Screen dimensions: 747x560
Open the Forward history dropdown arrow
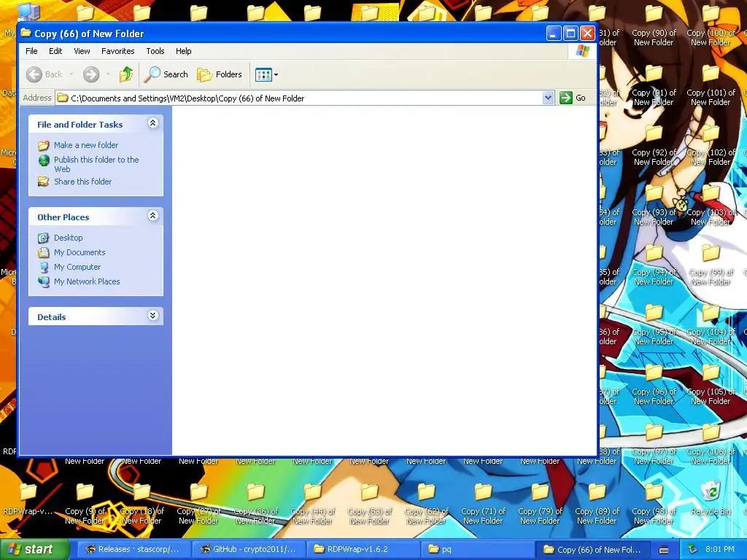[x=108, y=74]
